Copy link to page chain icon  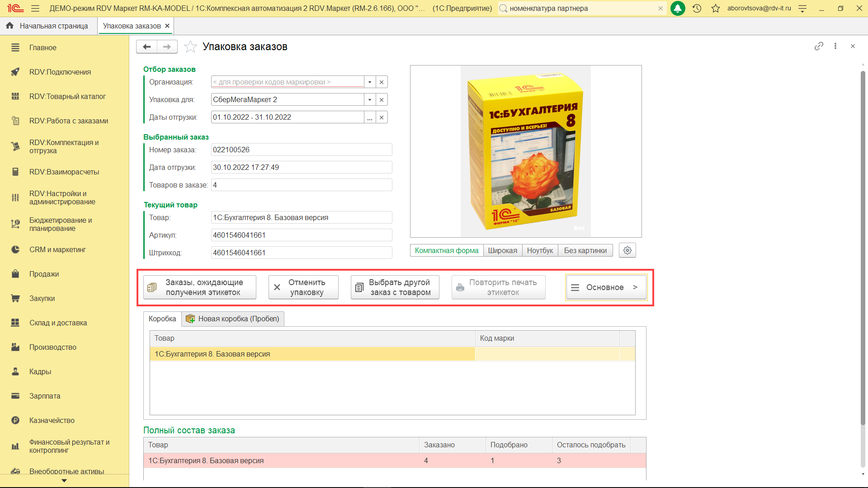tap(818, 46)
